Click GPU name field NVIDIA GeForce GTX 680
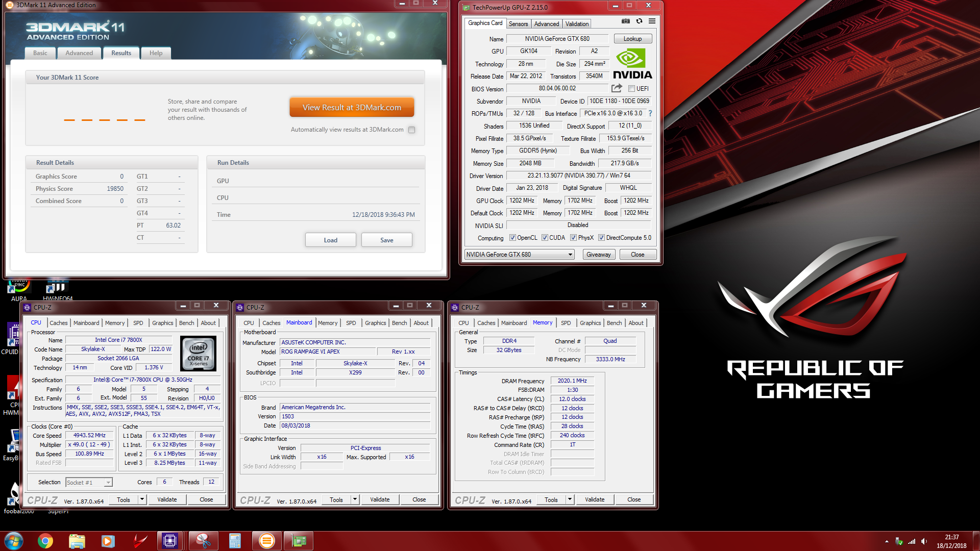Screen dimensions: 980x551 tap(557, 39)
